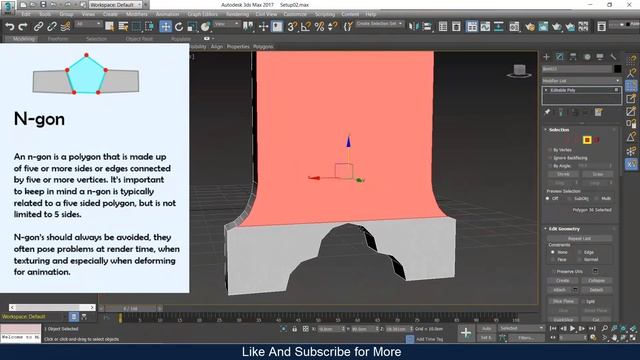
Task: Switch to the Modeling ribbon tab
Action: coord(24,39)
